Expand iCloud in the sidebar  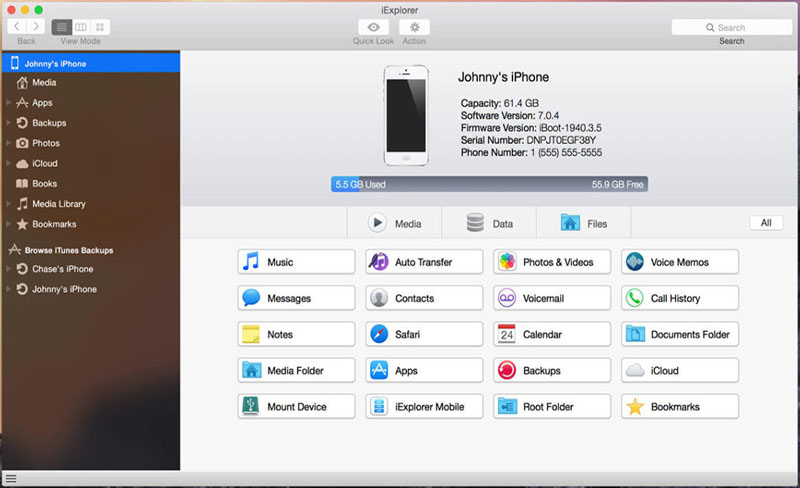[9, 163]
